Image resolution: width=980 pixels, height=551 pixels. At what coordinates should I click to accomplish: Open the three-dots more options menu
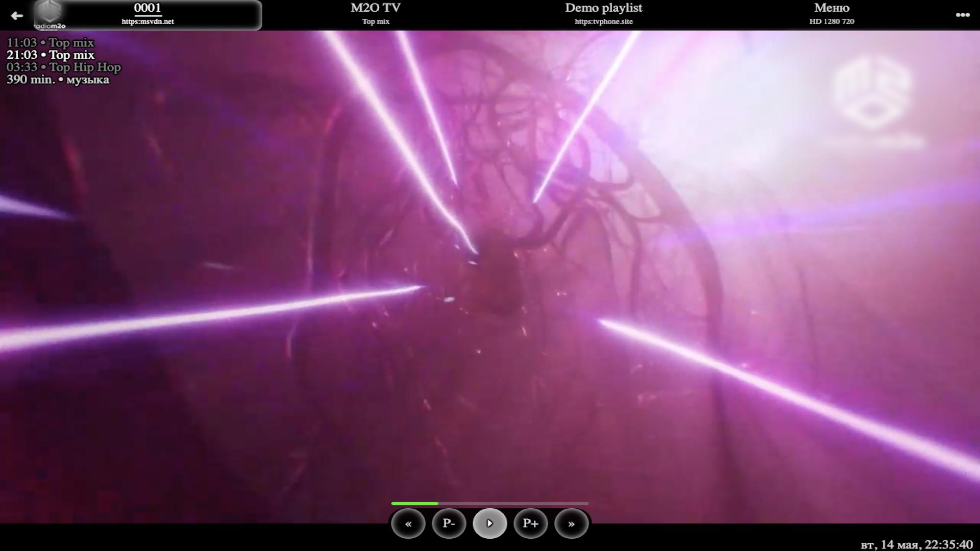[963, 15]
